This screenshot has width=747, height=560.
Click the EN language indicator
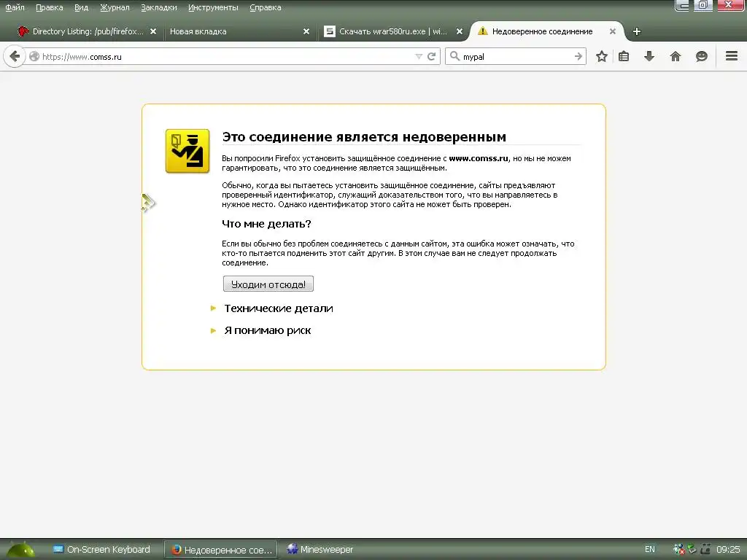pos(650,550)
